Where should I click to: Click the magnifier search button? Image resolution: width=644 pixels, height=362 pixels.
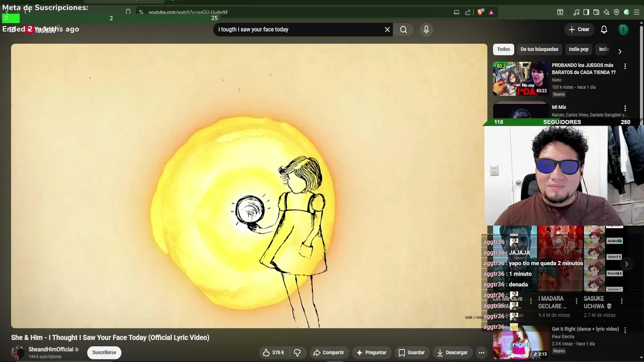pyautogui.click(x=404, y=30)
